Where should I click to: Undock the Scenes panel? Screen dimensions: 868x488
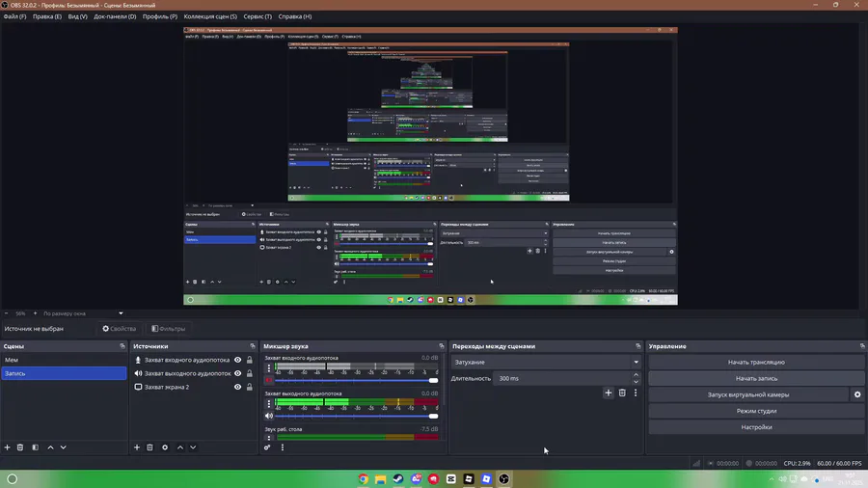[122, 346]
